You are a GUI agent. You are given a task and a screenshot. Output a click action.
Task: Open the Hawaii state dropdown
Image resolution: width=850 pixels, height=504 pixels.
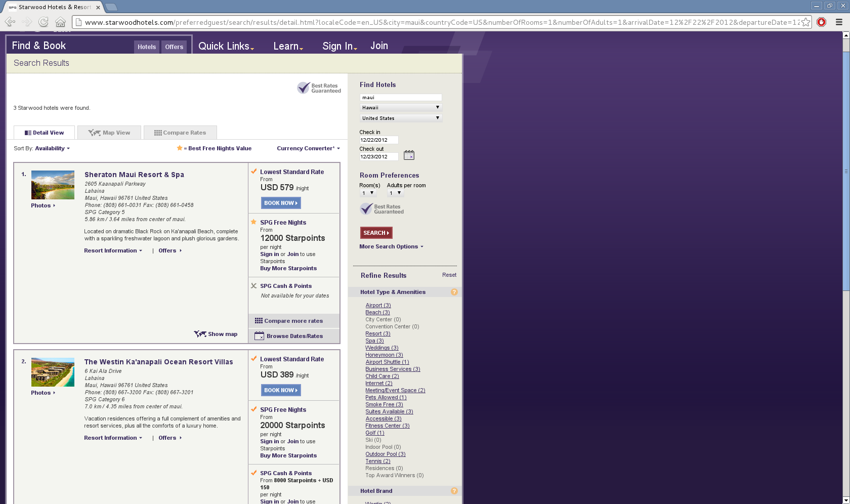[400, 107]
